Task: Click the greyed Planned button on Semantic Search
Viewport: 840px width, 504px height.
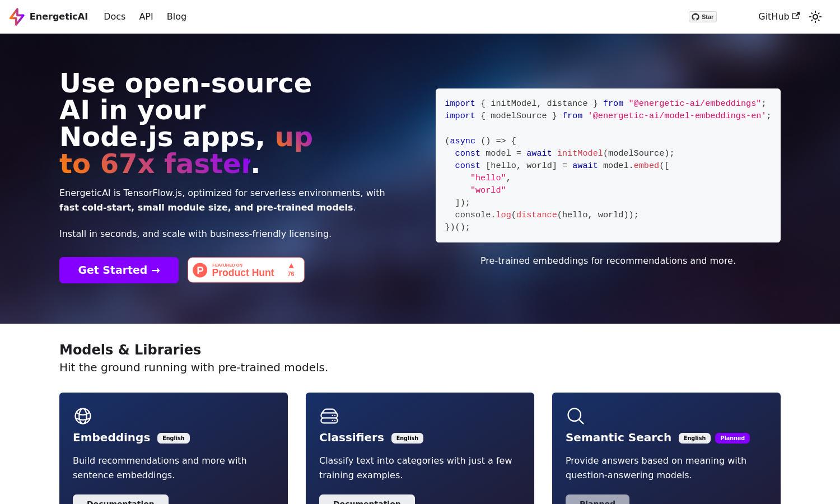Action: click(598, 500)
